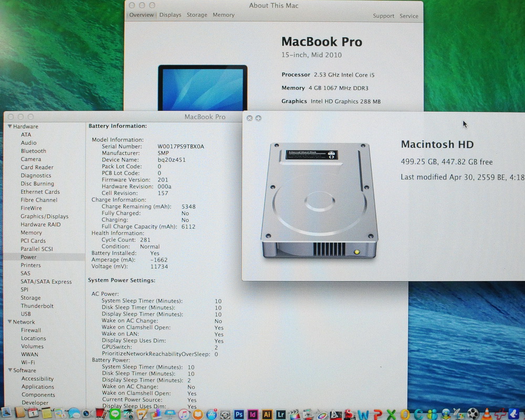Select Camera in the sidebar
525x420 pixels.
pos(31,159)
